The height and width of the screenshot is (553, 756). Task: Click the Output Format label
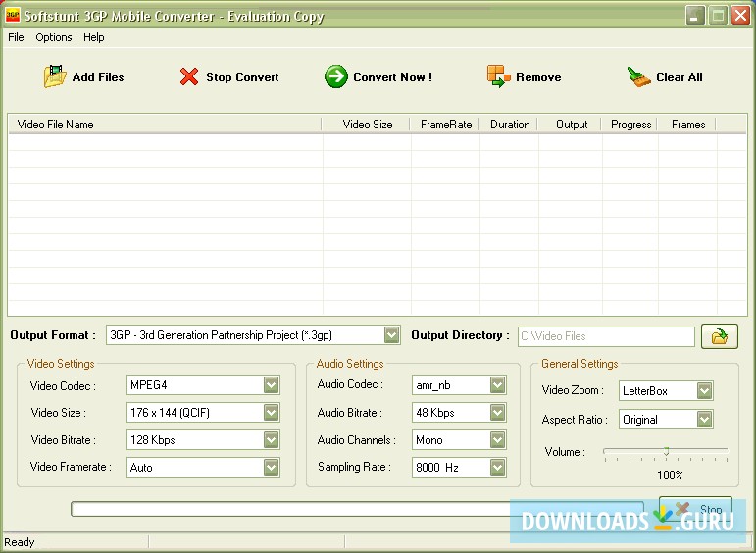pyautogui.click(x=53, y=335)
